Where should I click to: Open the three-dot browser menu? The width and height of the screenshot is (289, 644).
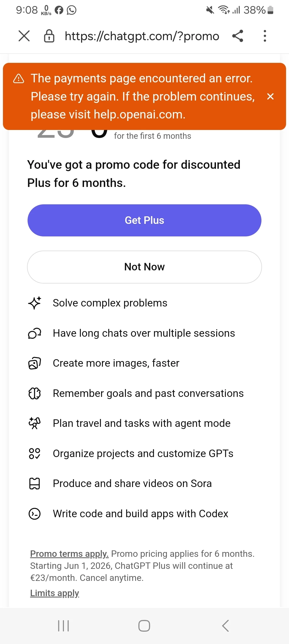(x=265, y=36)
